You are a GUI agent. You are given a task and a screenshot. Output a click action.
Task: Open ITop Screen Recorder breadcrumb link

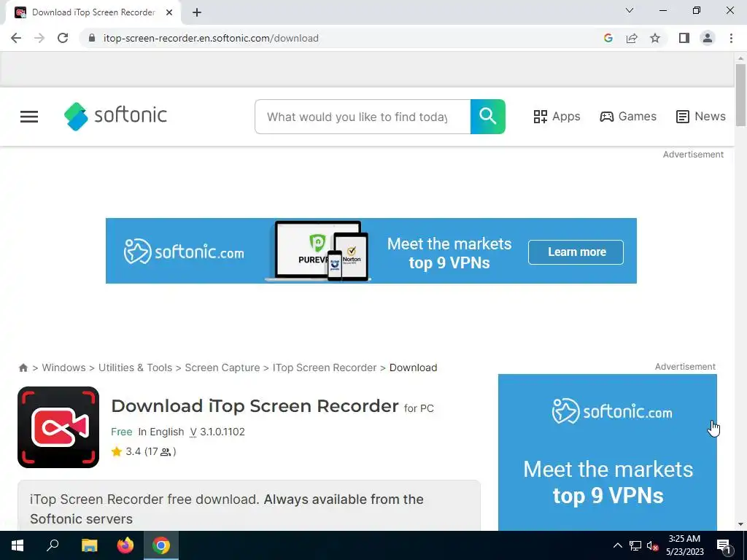[x=325, y=367]
